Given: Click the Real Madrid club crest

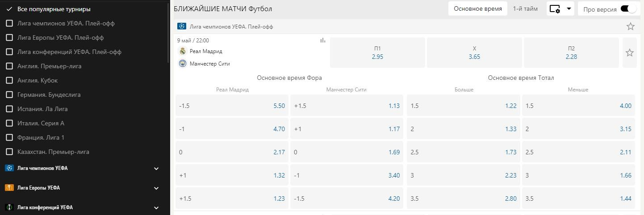Looking at the screenshot, I should click(182, 51).
